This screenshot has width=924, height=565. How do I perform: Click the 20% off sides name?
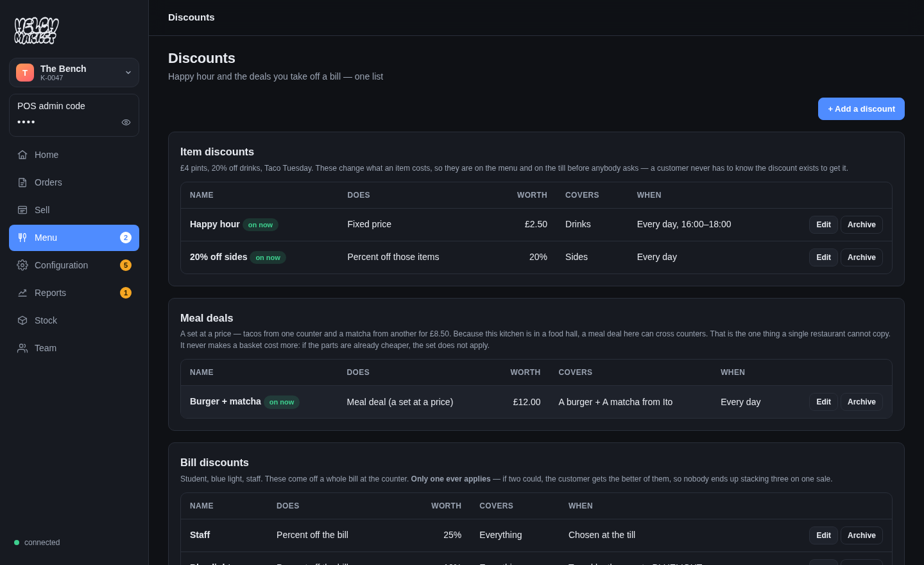coord(218,257)
